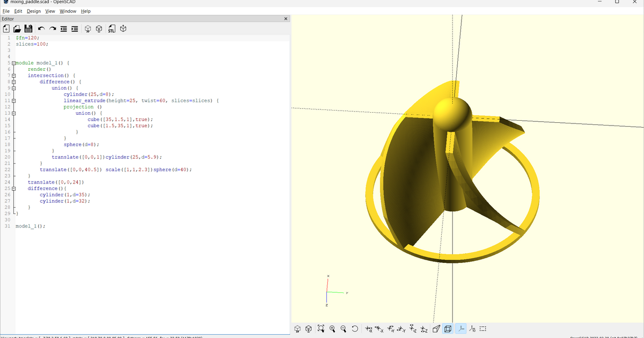Close the Editor panel
The width and height of the screenshot is (644, 338).
coord(285,18)
